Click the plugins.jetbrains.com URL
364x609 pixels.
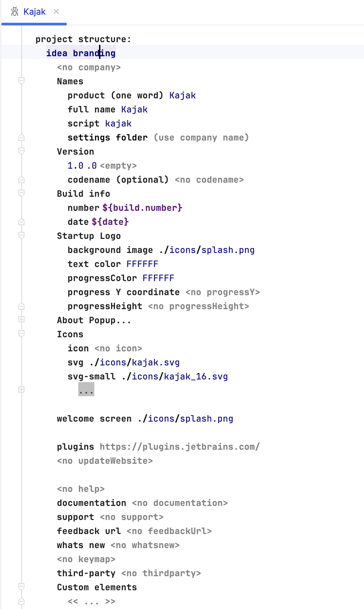(x=180, y=447)
